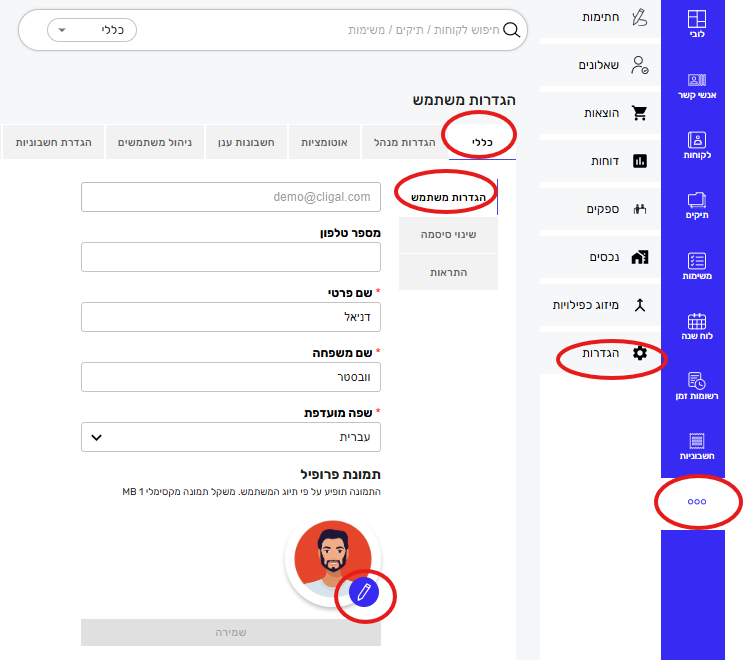Open Files (תיקים) sidebar icon
The height and width of the screenshot is (660, 744).
696,206
